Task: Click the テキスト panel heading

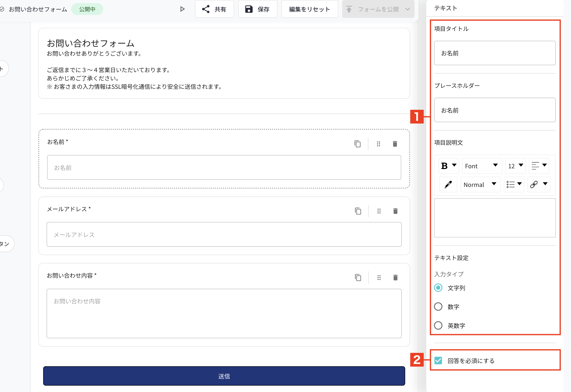Action: [x=445, y=8]
